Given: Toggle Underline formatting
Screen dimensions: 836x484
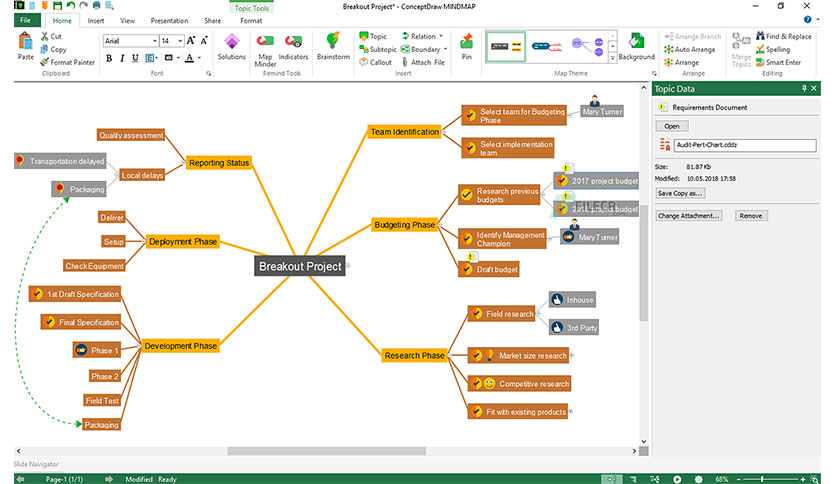Looking at the screenshot, I should tap(135, 58).
